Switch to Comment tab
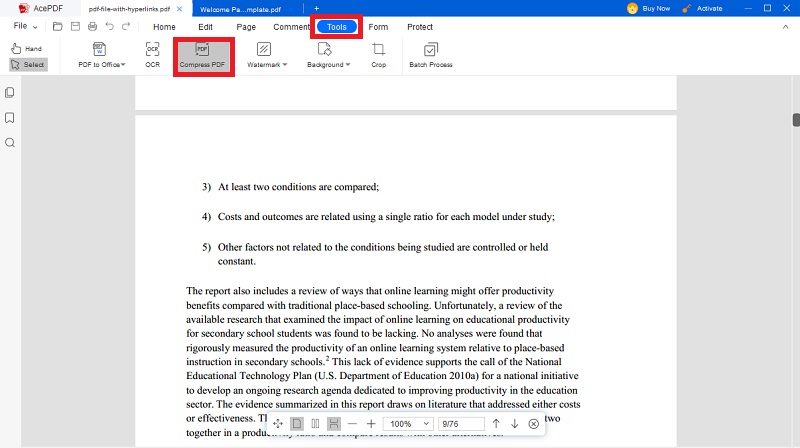Screen dimensions: 800x448 tap(291, 27)
